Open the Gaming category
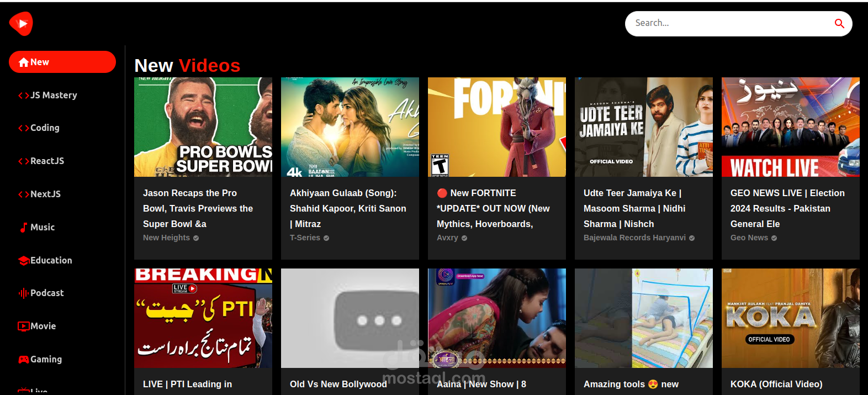This screenshot has width=868, height=395. (x=62, y=359)
